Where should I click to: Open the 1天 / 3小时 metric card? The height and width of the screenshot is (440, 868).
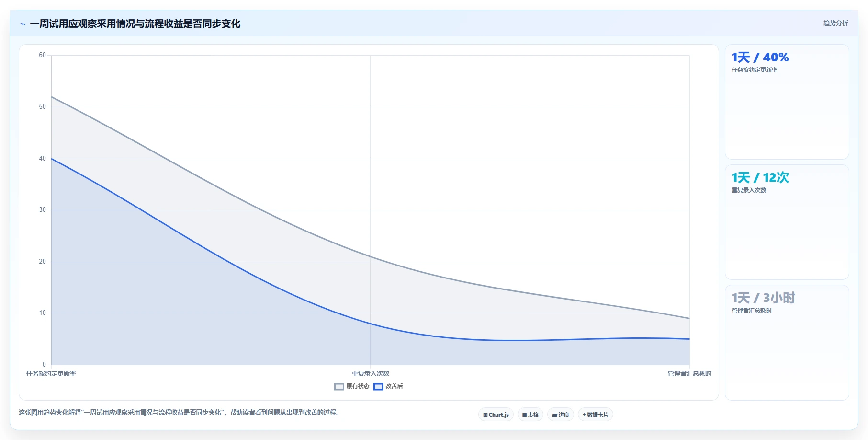click(787, 342)
